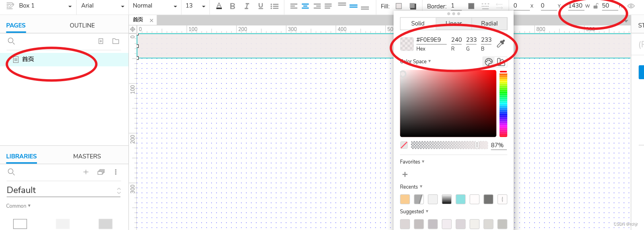This screenshot has height=230, width=644.
Task: Click the color palette view icon
Action: (x=489, y=62)
